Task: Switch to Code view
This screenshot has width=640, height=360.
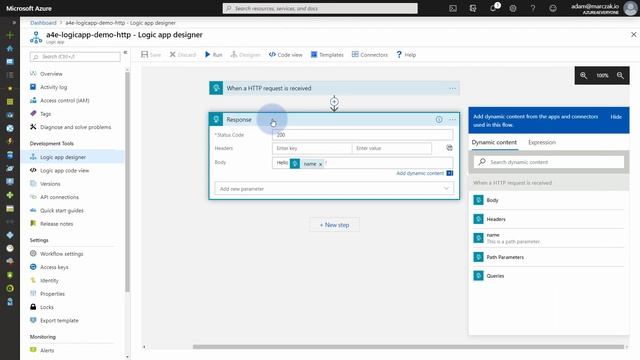Action: 285,54
